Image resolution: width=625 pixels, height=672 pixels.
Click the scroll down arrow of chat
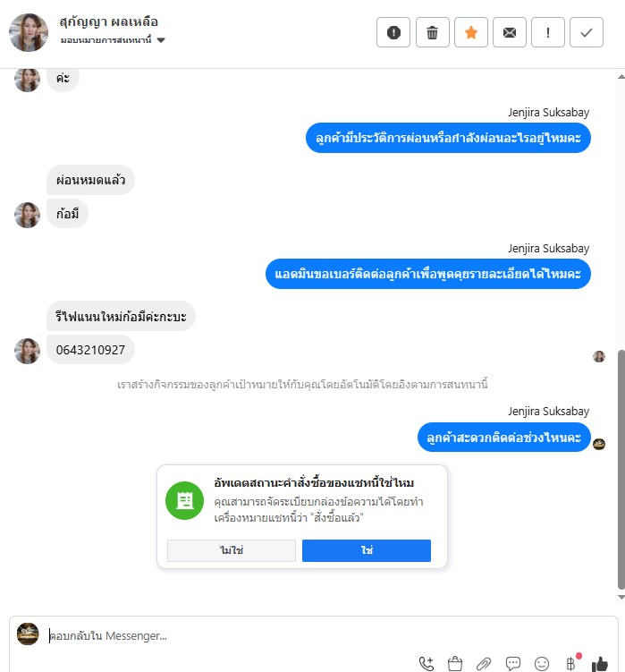pyautogui.click(x=621, y=597)
